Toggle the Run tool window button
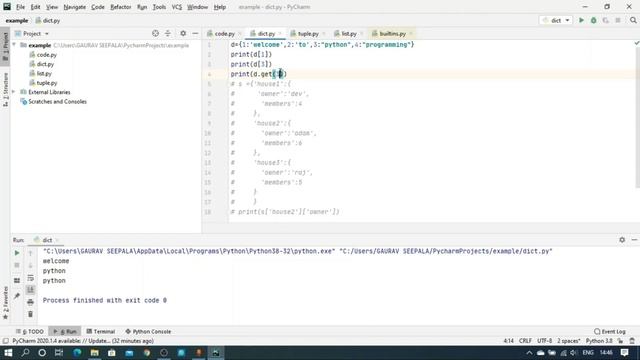Viewport: 640px width, 360px height. 65,331
